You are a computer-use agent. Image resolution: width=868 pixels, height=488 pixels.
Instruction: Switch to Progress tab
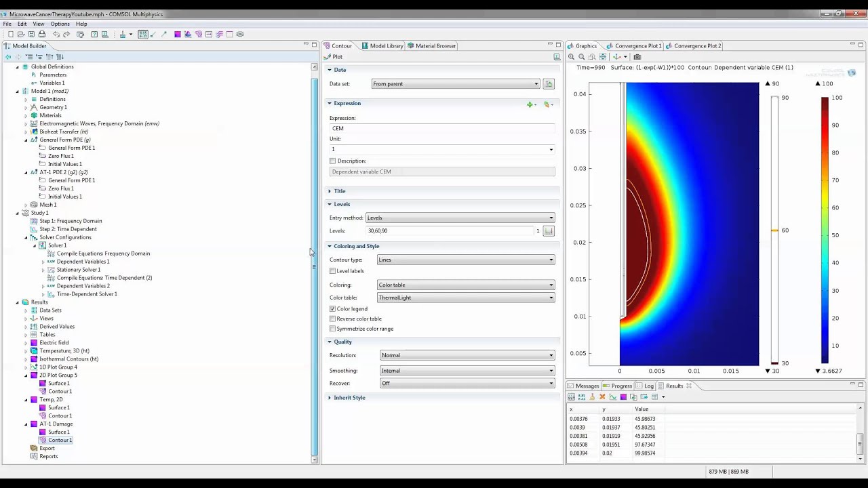click(x=617, y=386)
